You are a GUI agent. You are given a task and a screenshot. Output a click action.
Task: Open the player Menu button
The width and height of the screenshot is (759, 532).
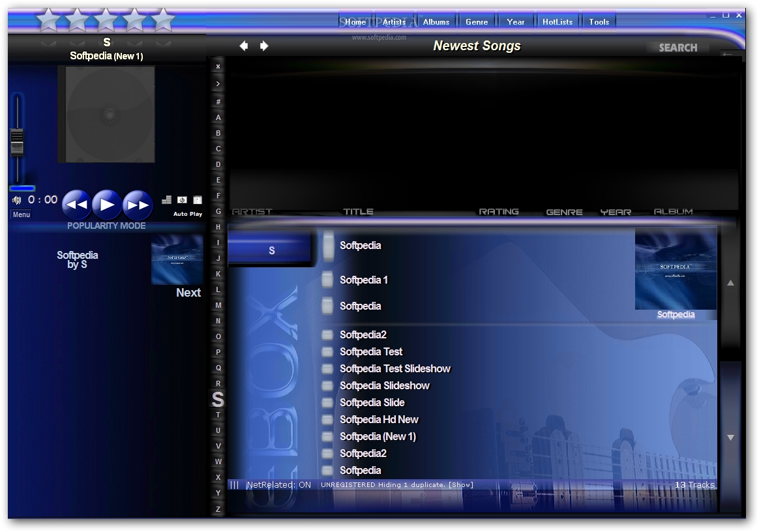click(22, 214)
